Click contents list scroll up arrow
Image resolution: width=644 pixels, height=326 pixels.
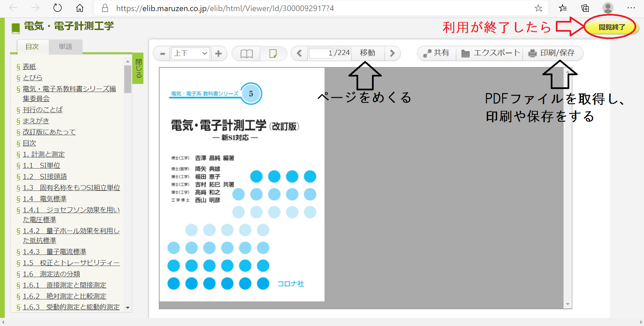click(128, 61)
